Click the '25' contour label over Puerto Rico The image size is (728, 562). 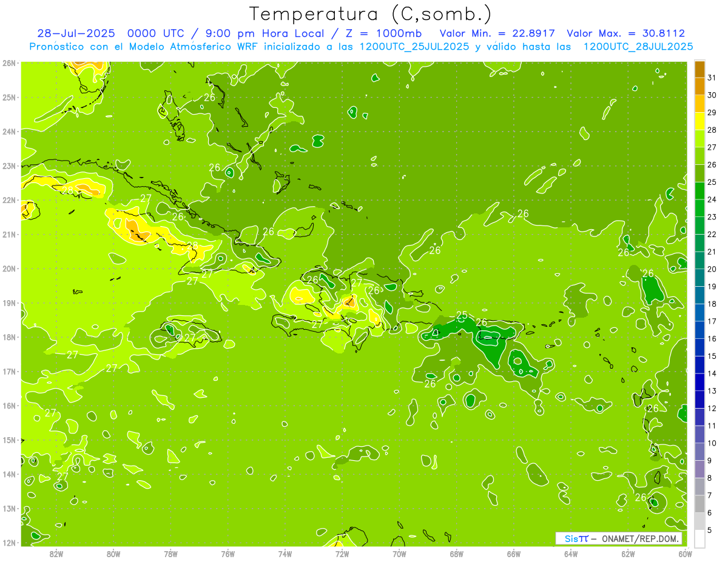462,316
